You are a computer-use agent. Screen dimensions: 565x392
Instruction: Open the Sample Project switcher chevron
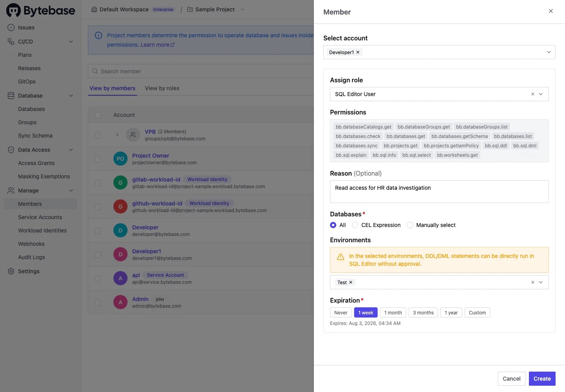242,9
